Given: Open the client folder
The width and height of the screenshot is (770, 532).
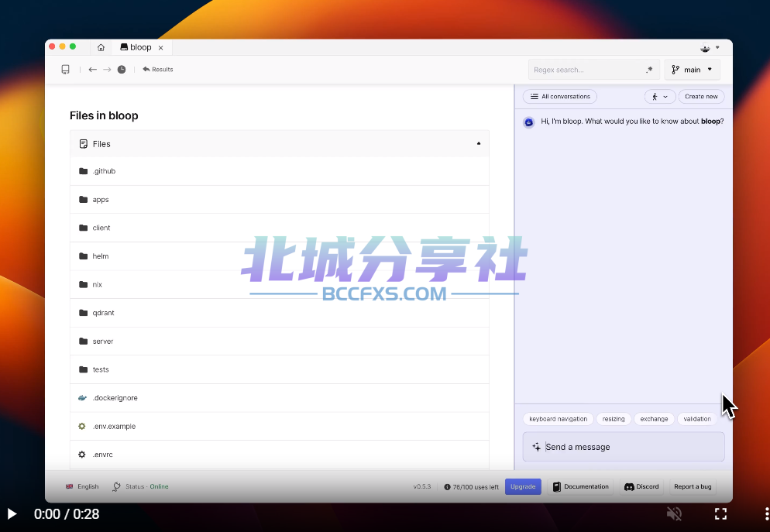Looking at the screenshot, I should pos(280,228).
